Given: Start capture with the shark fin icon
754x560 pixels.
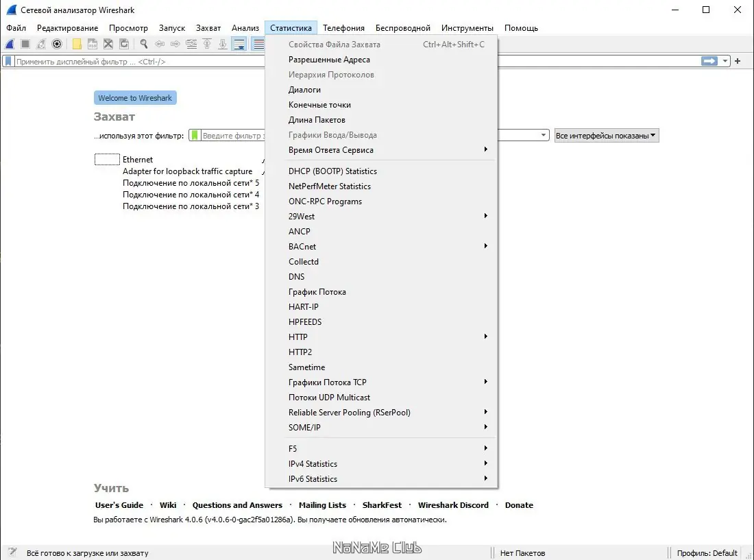Looking at the screenshot, I should 10,45.
